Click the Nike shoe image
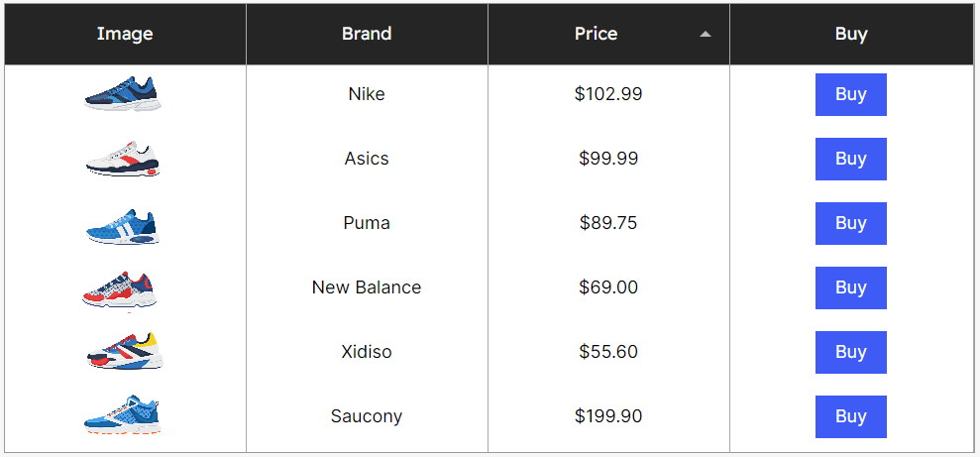Screen dimensions: 980x457 123,94
